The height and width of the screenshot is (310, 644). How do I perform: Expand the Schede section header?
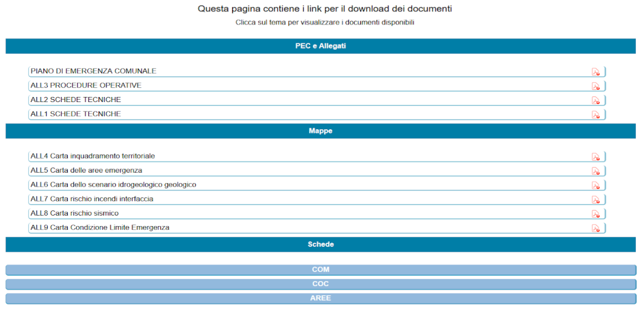pos(320,245)
